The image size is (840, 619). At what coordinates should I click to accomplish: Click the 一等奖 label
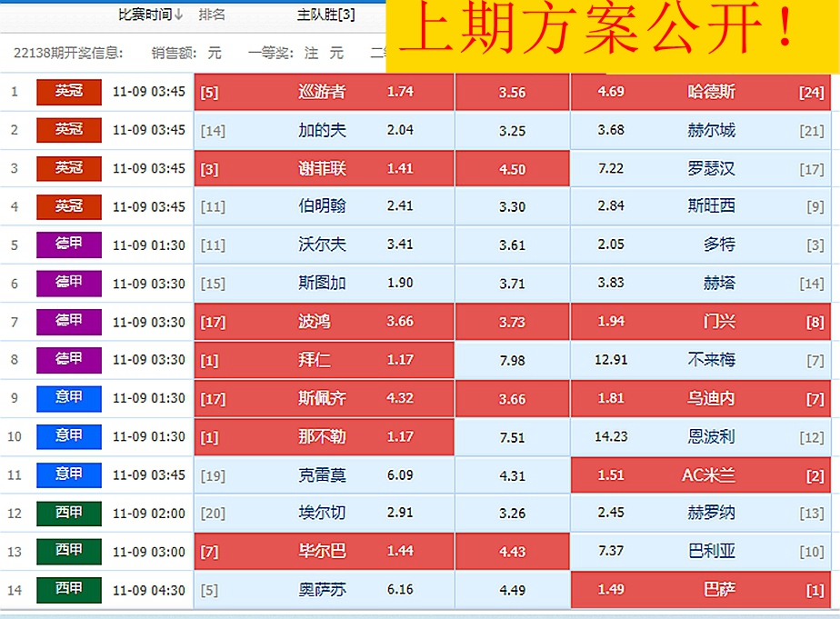pyautogui.click(x=271, y=53)
